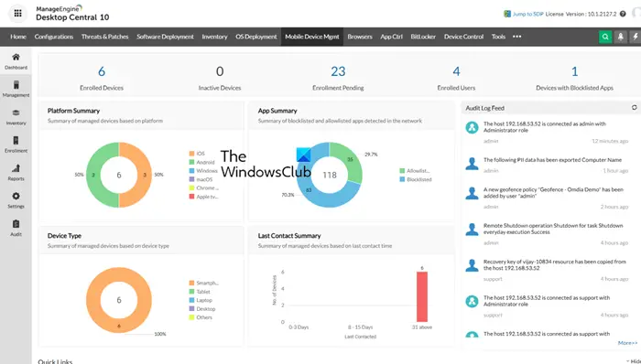
Task: Click the lightning quick actions icon
Action: [636, 37]
